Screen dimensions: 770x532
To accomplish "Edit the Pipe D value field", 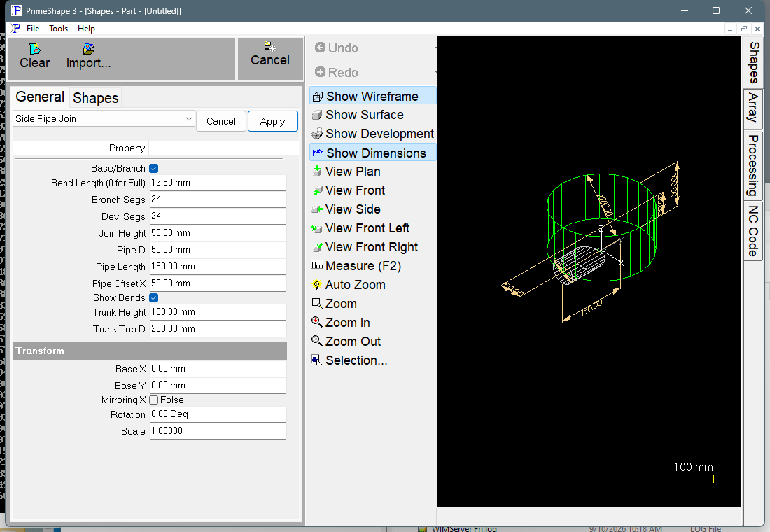I will point(218,250).
